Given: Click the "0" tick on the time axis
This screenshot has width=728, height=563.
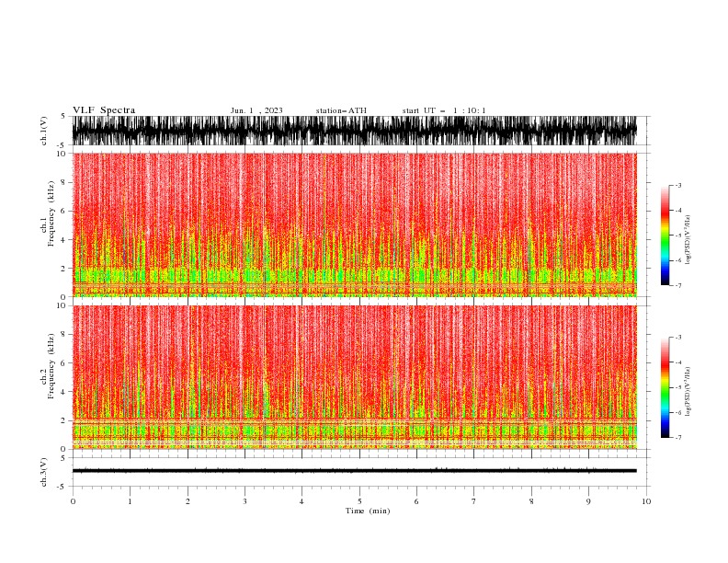Looking at the screenshot, I should 73,501.
